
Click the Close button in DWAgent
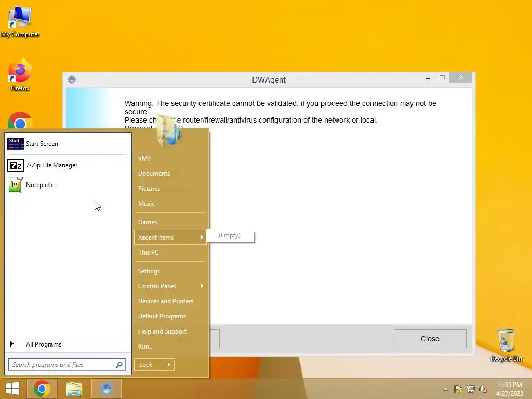pos(430,339)
